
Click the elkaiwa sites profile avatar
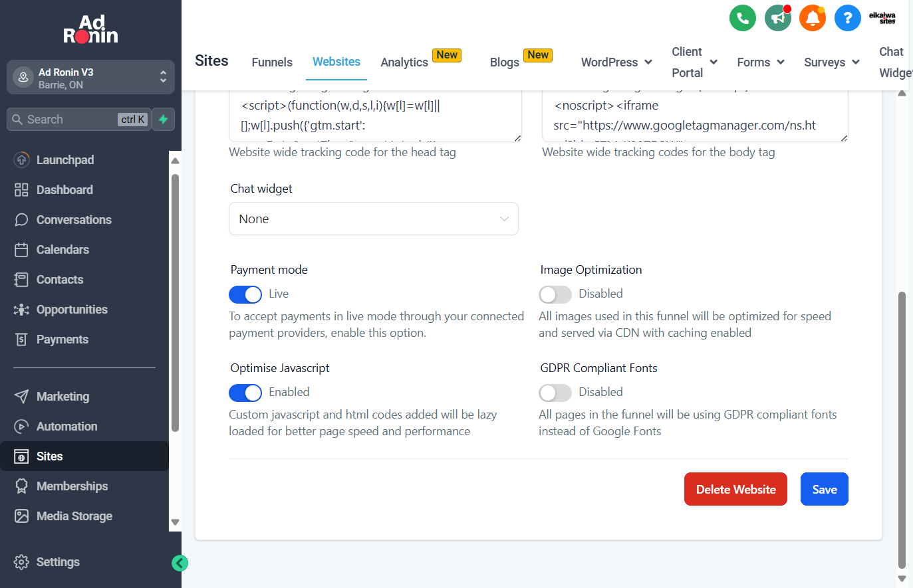882,18
